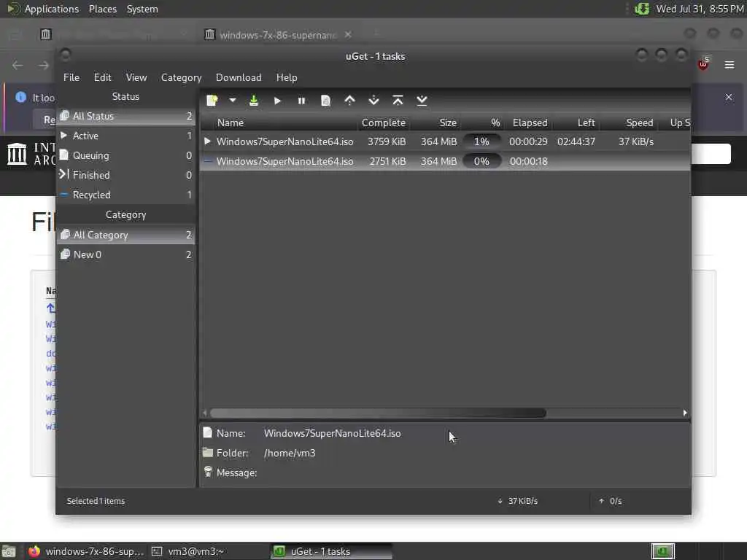Click the Queuing page icon in sidebar
The height and width of the screenshot is (560, 747).
(x=64, y=155)
